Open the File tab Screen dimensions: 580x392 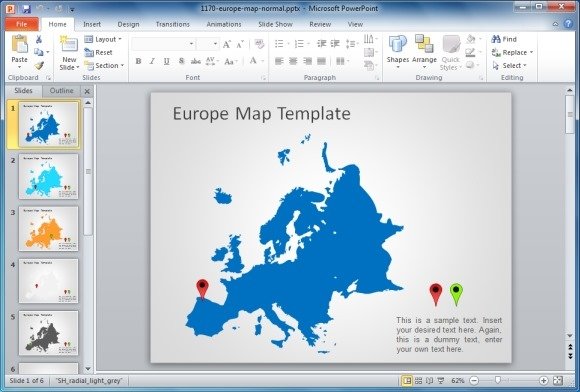(x=21, y=24)
